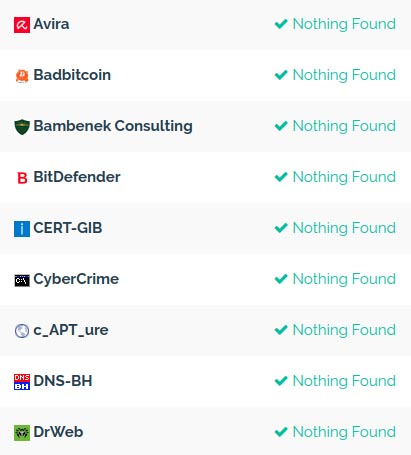Click the red BitDefender B icon
411x455 pixels.
(x=22, y=178)
